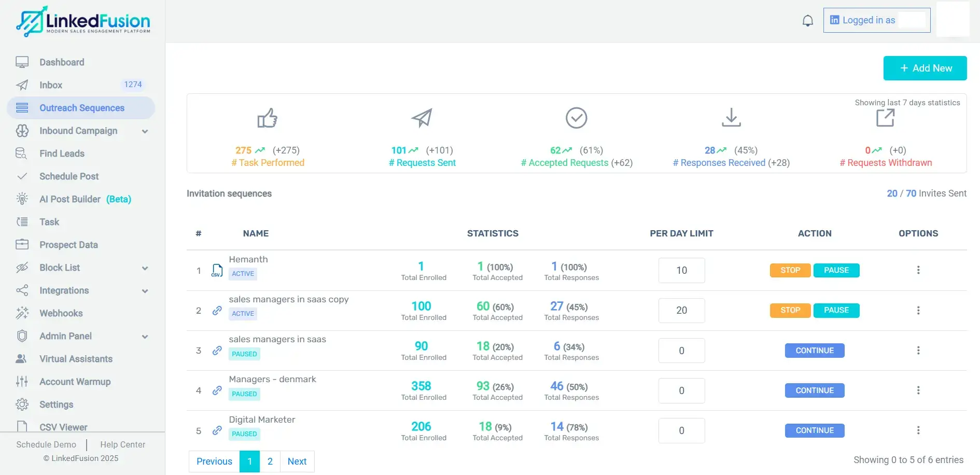Select Outreach Sequences in sidebar

point(81,108)
